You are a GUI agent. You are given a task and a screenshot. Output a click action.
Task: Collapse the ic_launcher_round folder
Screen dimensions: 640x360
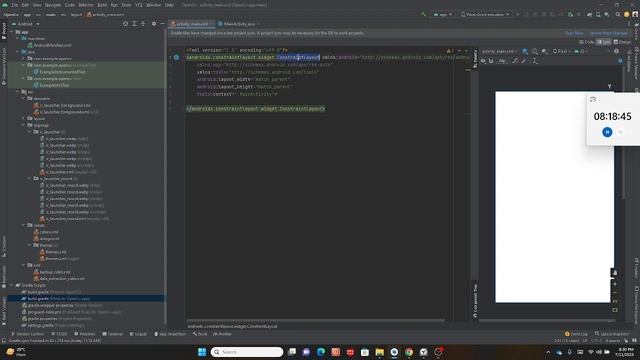click(x=29, y=178)
